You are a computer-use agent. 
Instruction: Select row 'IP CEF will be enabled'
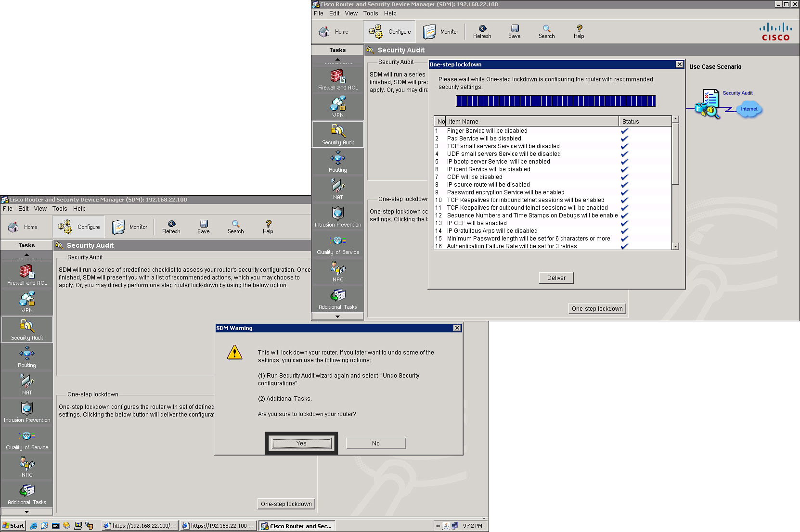(x=553, y=223)
